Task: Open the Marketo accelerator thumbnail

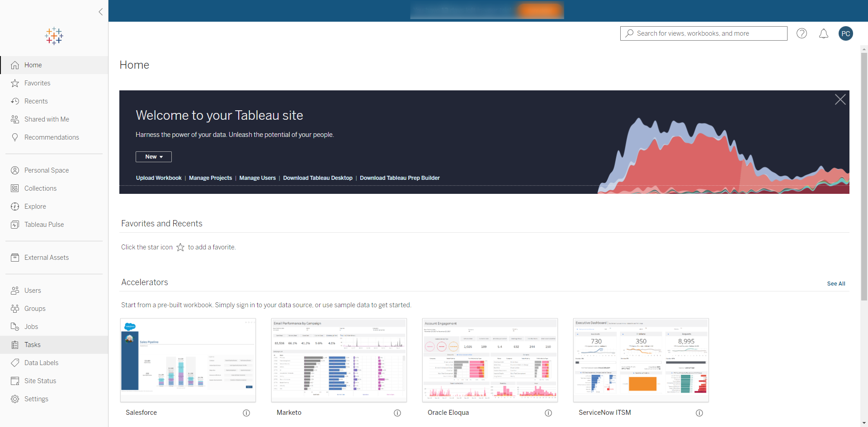Action: (x=339, y=360)
